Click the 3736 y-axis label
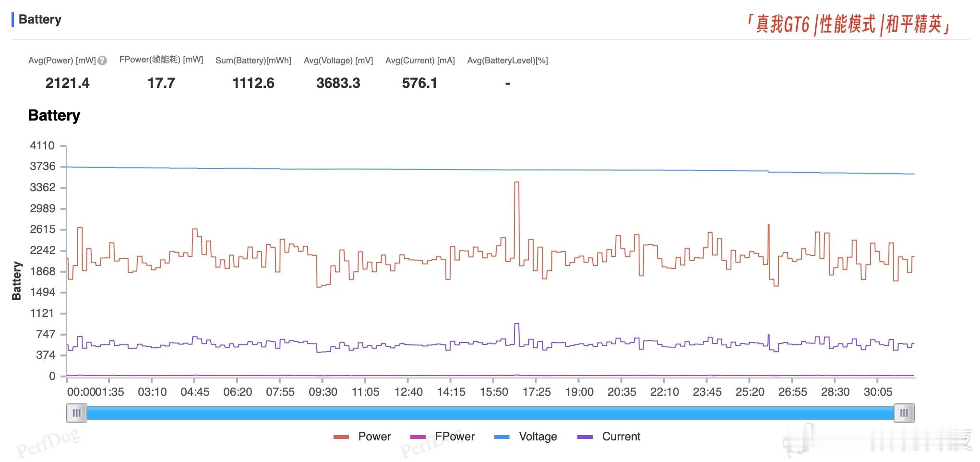This screenshot has width=980, height=462. coord(42,167)
